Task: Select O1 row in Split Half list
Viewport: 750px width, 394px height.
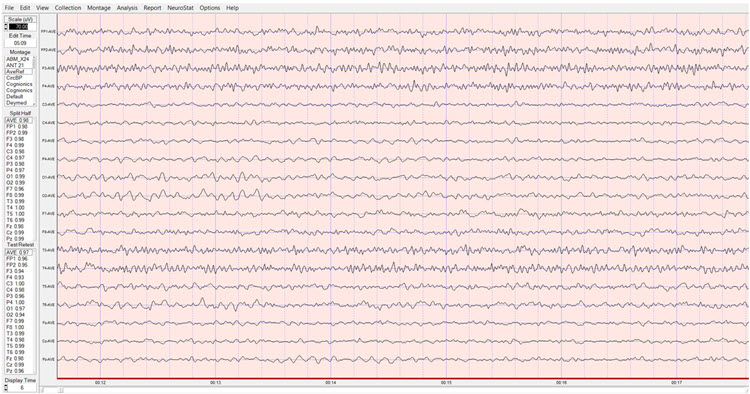Action: [x=19, y=176]
